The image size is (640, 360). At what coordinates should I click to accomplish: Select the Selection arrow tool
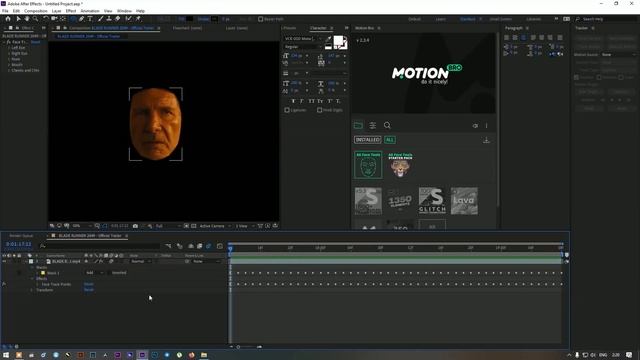[18, 19]
